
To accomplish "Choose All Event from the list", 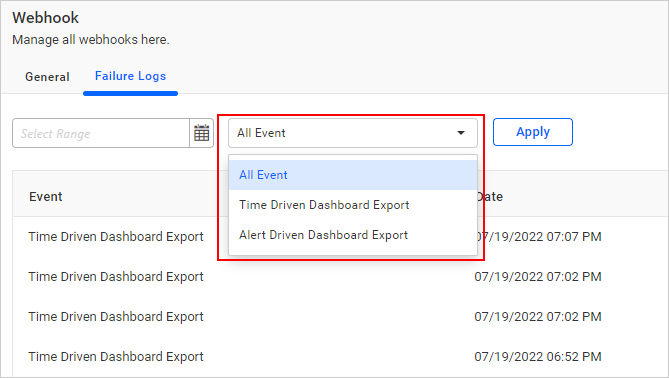I will tap(353, 175).
